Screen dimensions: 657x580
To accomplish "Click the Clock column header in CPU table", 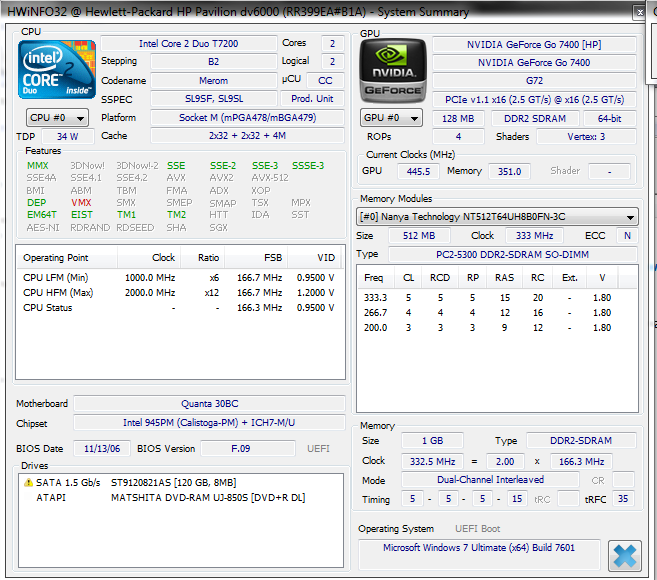I will [149, 258].
